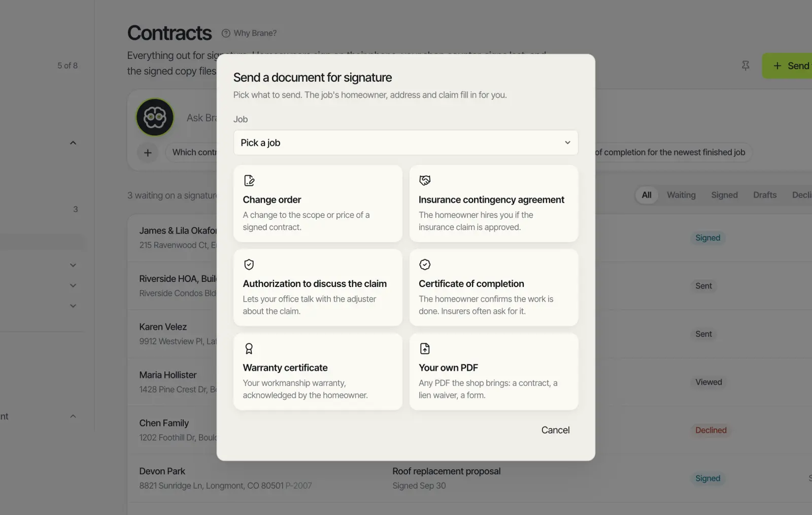Click the green Send button
This screenshot has height=515, width=812.
[x=788, y=66]
